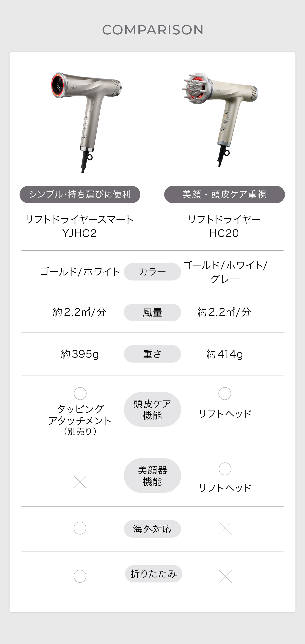This screenshot has width=305, height=644.
Task: Click the 折りたたみ row label
Action: (x=153, y=574)
